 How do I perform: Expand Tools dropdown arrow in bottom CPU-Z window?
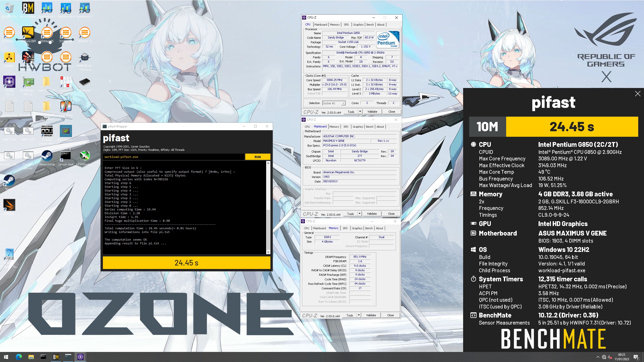pos(359,315)
